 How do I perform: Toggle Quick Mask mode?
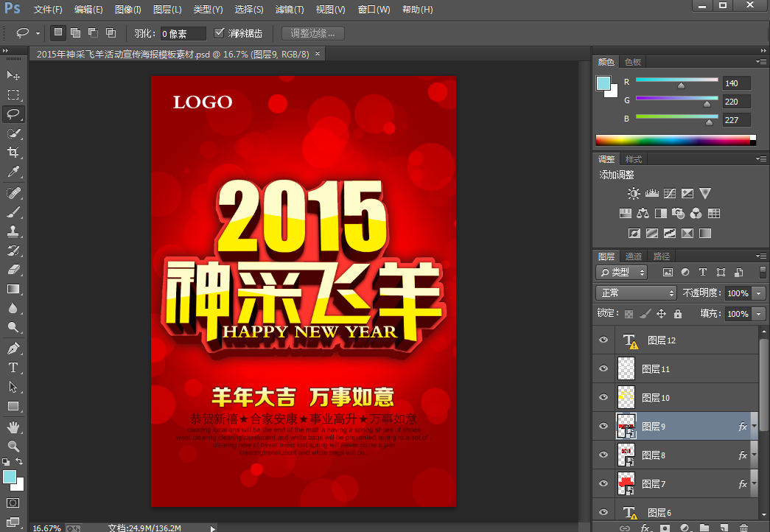coord(13,503)
